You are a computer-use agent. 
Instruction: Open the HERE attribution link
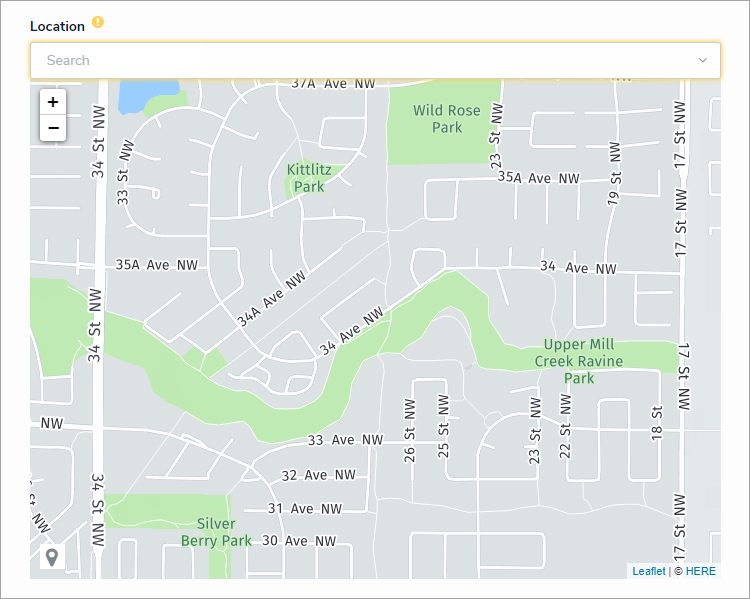701,571
